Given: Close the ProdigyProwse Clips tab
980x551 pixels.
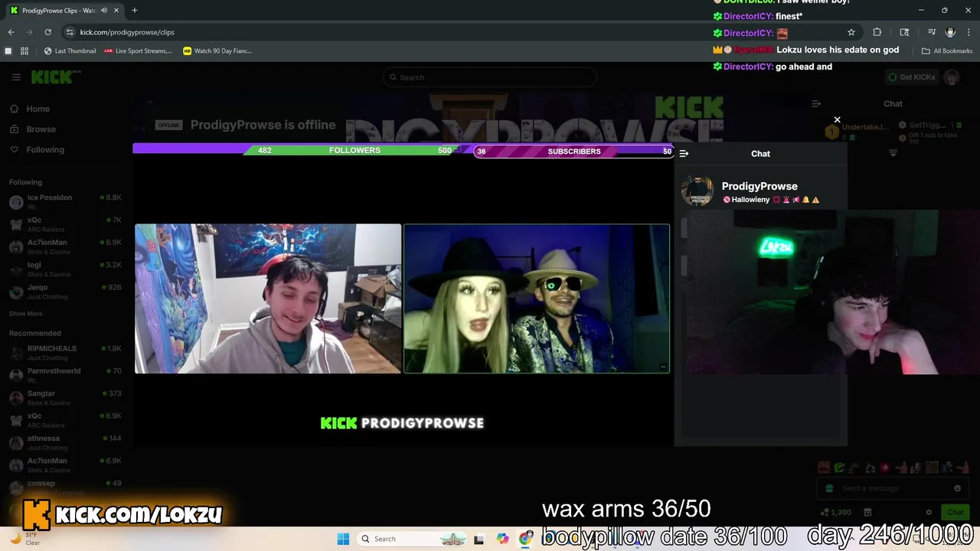Looking at the screenshot, I should pyautogui.click(x=116, y=11).
